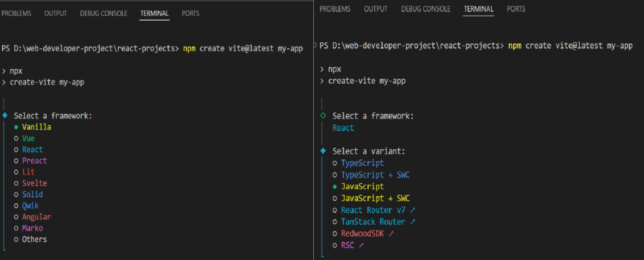Click 'Select a framework:' prompt in right terminal
Image resolution: width=644 pixels, height=260 pixels.
click(373, 116)
